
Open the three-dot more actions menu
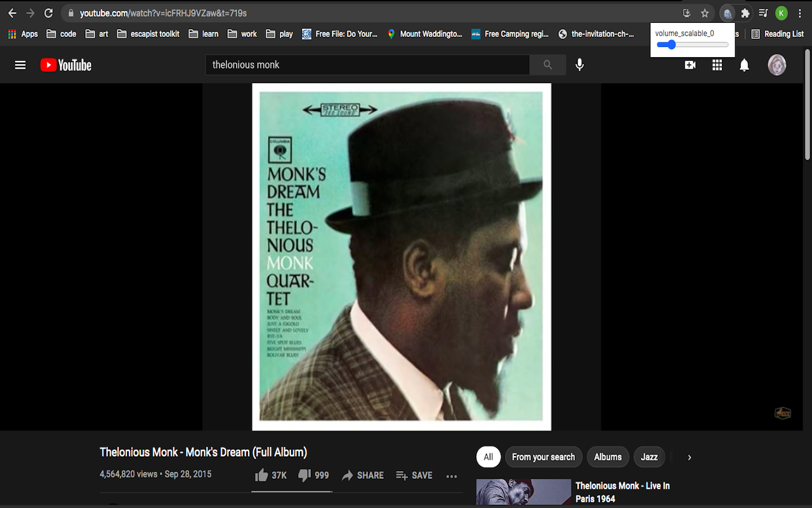point(452,476)
